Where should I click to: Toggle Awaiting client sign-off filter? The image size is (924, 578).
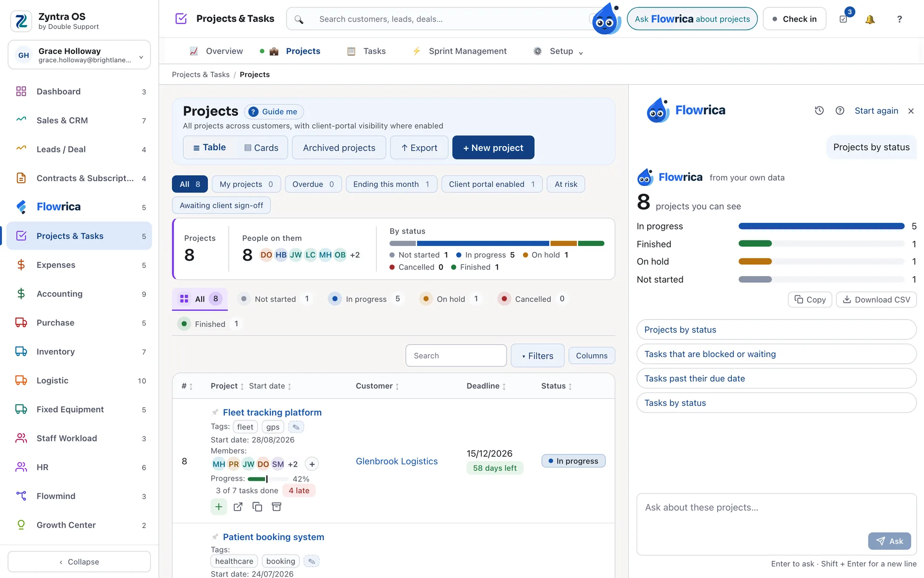pos(221,205)
